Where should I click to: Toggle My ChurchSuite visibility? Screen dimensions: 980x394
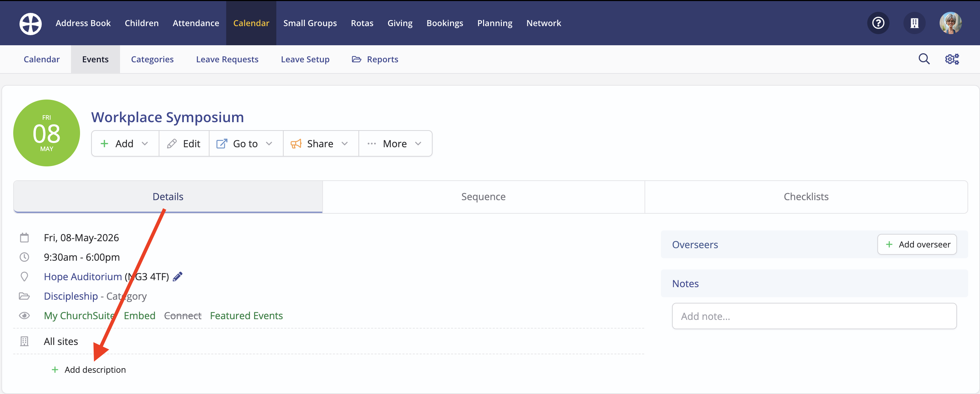pos(79,315)
